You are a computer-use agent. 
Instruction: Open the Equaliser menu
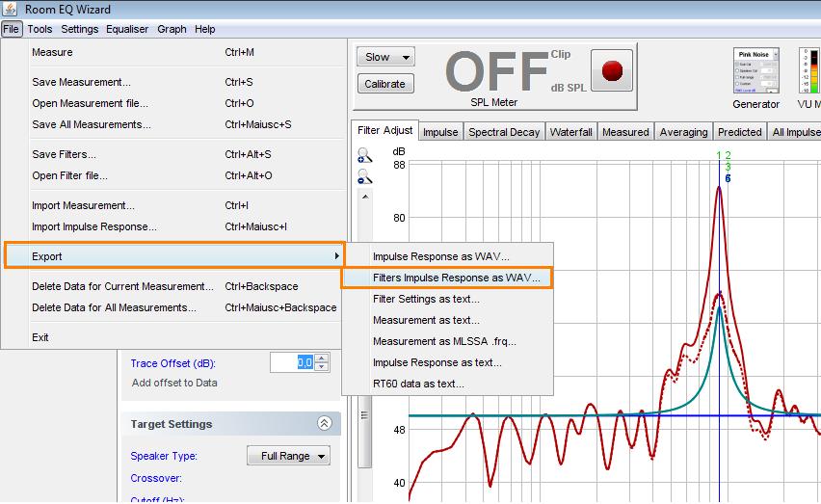click(x=127, y=29)
